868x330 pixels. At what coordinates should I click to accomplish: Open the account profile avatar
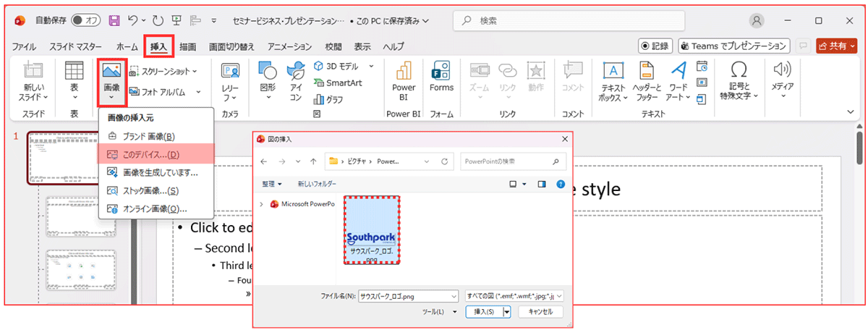point(757,20)
